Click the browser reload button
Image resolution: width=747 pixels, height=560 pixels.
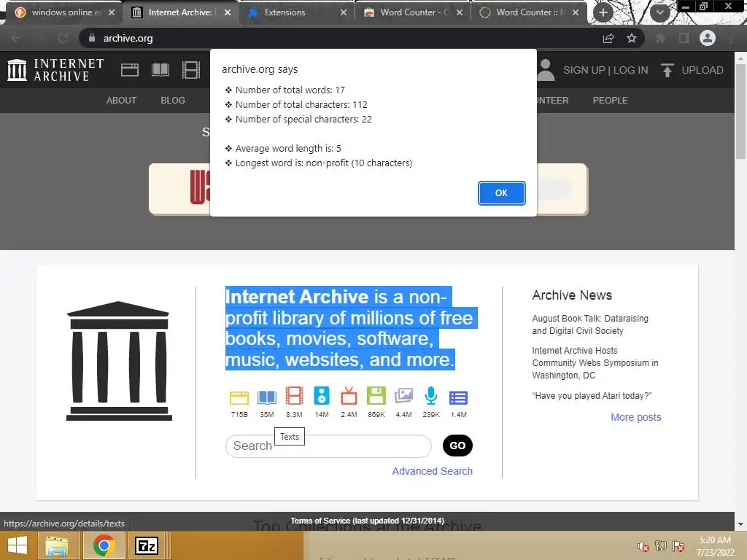point(63,38)
